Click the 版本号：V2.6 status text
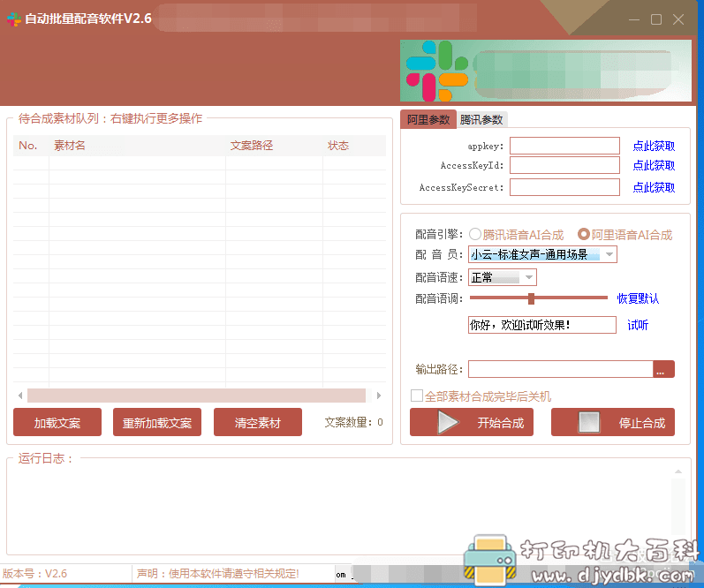The image size is (704, 588). point(34,574)
